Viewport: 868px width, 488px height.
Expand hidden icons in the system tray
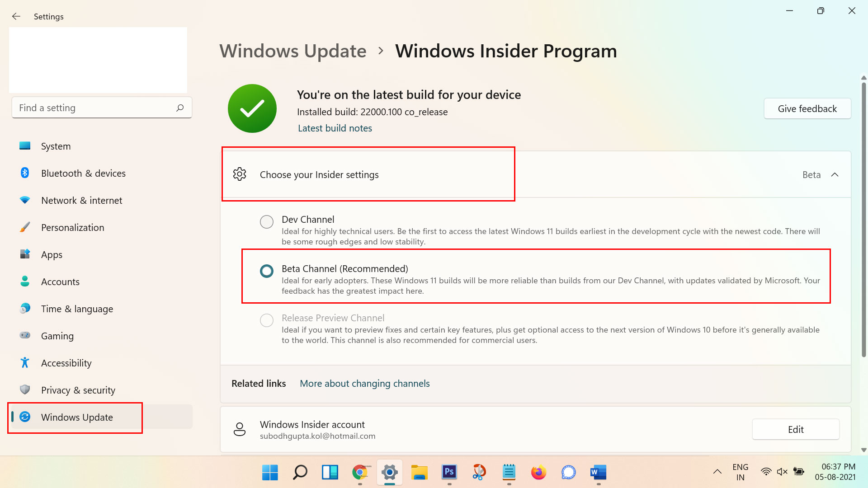pyautogui.click(x=717, y=472)
